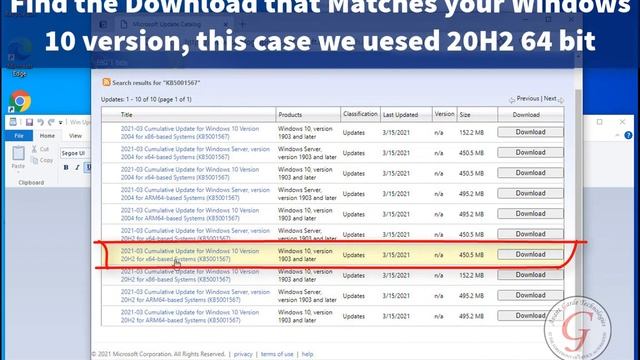640x360 pixels.
Task: Switch to View tab in WordPad
Action: point(75,136)
